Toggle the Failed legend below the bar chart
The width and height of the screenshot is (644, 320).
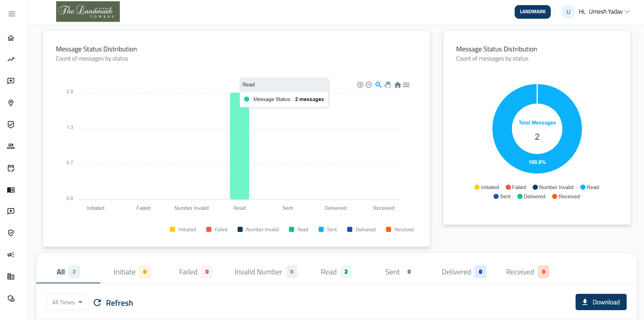(220, 229)
